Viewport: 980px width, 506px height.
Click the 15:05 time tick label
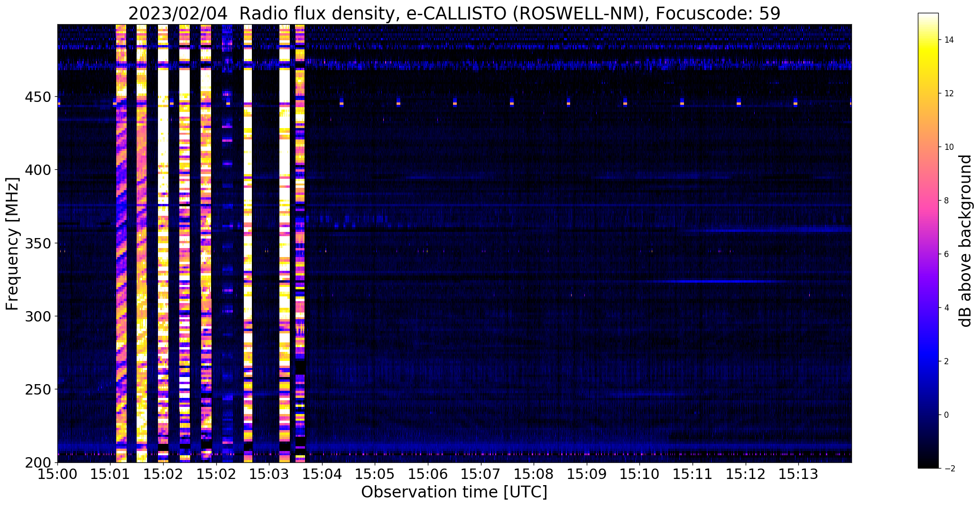(x=375, y=474)
